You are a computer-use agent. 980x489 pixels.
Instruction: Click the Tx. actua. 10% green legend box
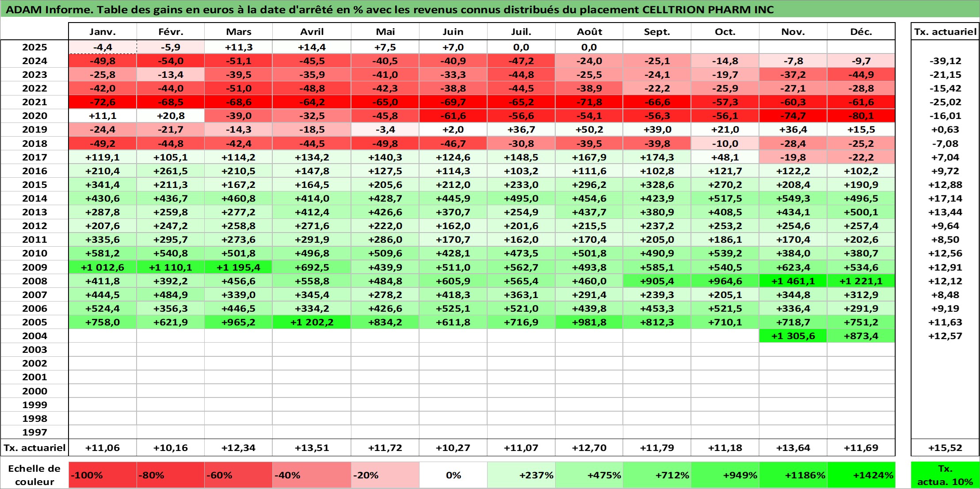point(945,475)
